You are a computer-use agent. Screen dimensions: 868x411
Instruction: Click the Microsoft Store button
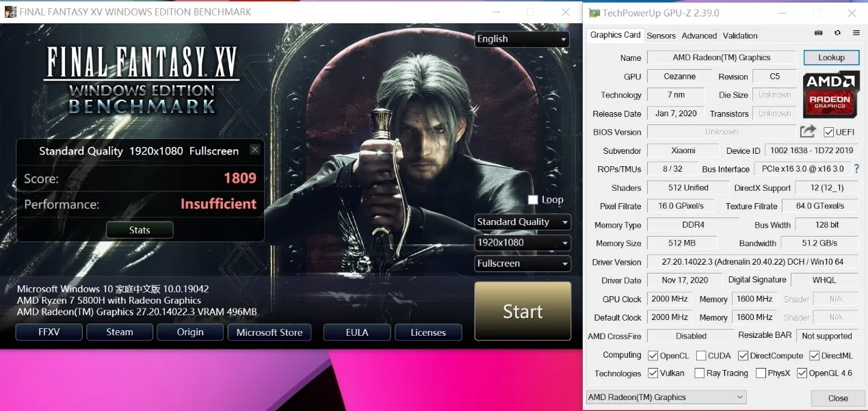[269, 332]
